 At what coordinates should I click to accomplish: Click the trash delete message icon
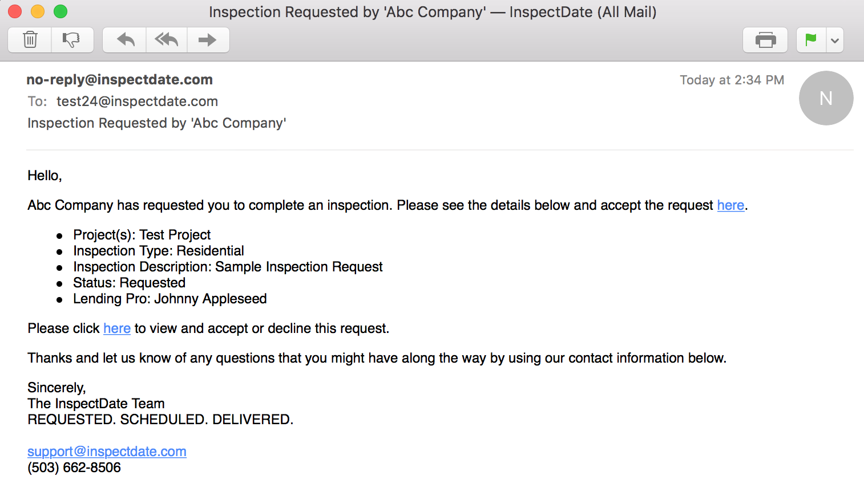pyautogui.click(x=30, y=40)
